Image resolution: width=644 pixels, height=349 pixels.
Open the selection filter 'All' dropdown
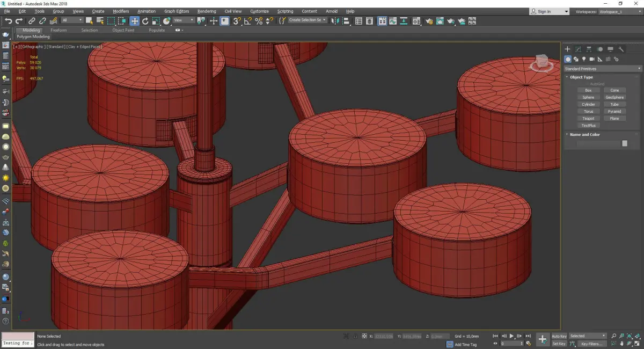72,20
